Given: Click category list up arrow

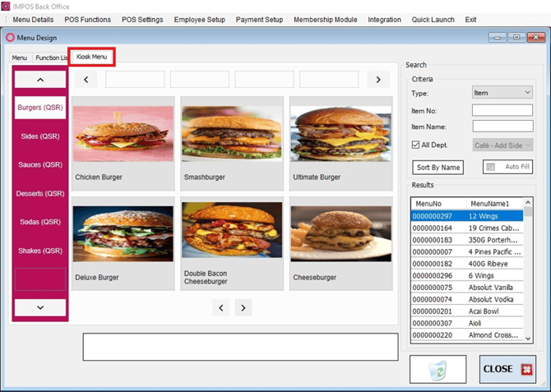Looking at the screenshot, I should 40,80.
